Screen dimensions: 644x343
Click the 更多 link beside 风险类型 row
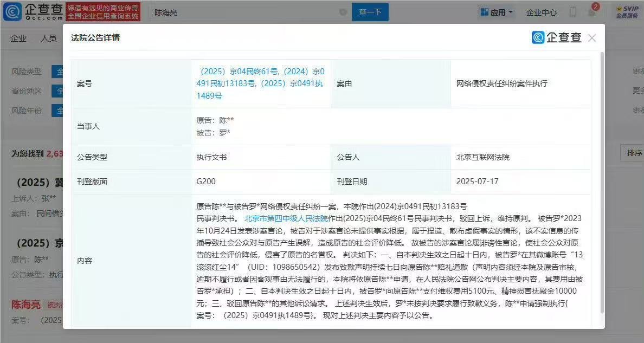(x=638, y=71)
